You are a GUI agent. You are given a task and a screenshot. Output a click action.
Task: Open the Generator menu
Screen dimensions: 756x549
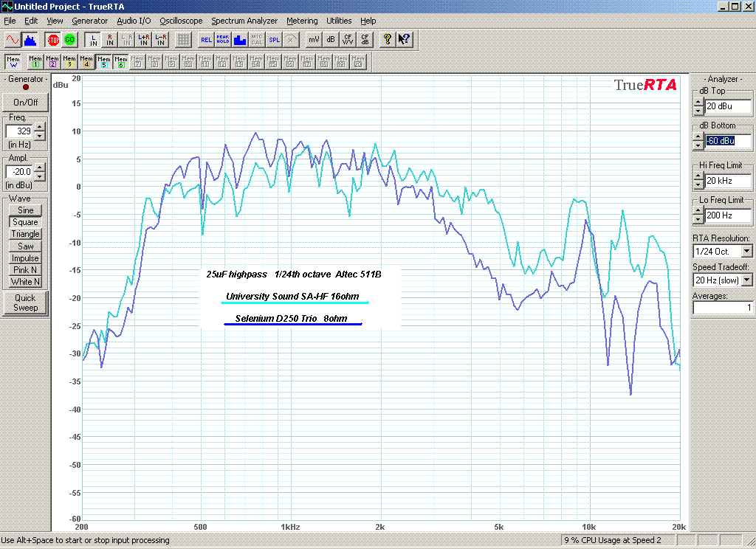pyautogui.click(x=89, y=21)
